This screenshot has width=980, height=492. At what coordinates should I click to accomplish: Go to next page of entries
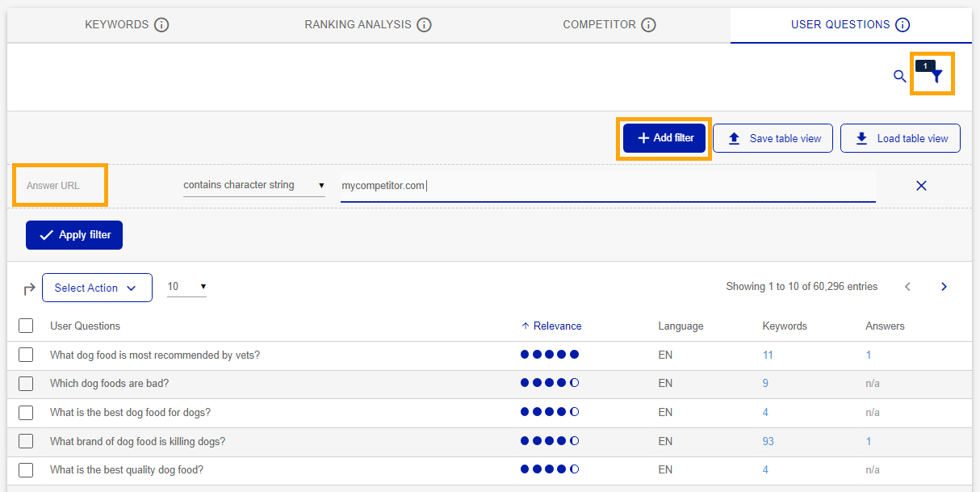coord(944,287)
